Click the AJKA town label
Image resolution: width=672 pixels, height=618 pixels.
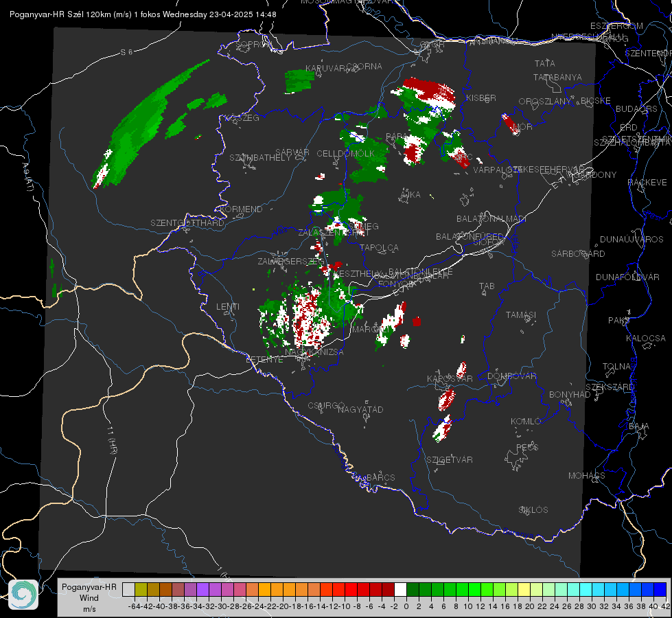pyautogui.click(x=410, y=195)
